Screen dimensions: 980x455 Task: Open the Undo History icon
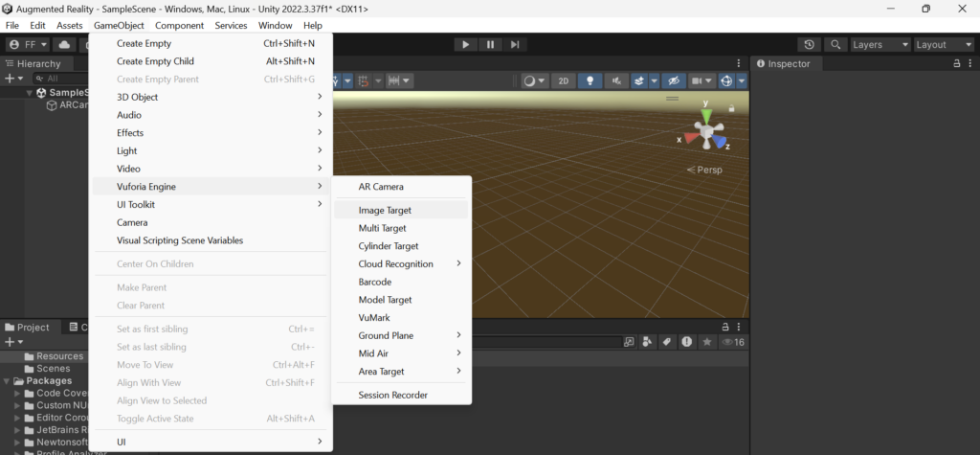(x=810, y=44)
